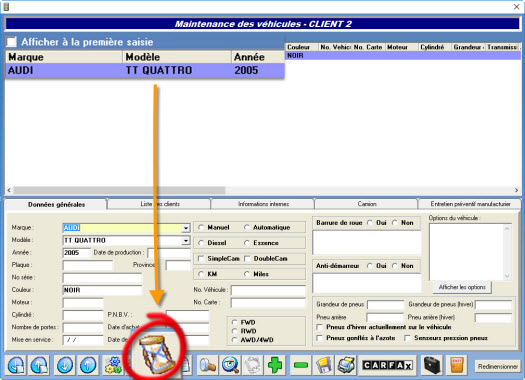Click the horizontal scrollbar of vehicle list
This screenshot has width=525, height=380.
coord(263,190)
